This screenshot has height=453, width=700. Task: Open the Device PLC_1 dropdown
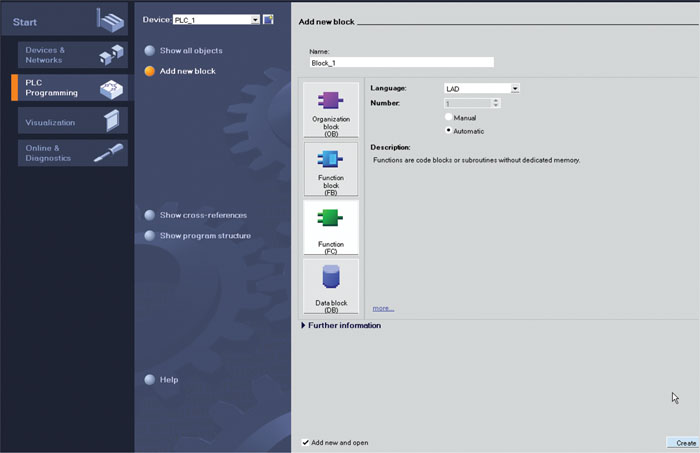255,20
